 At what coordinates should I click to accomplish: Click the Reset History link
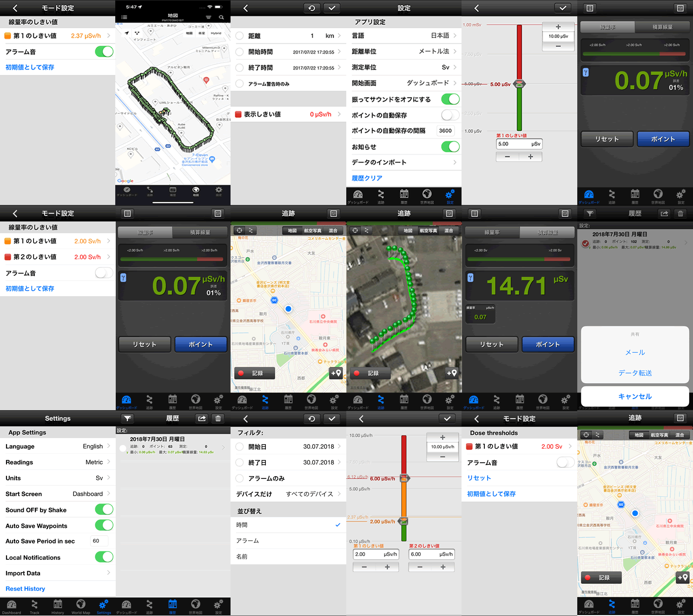pyautogui.click(x=26, y=589)
